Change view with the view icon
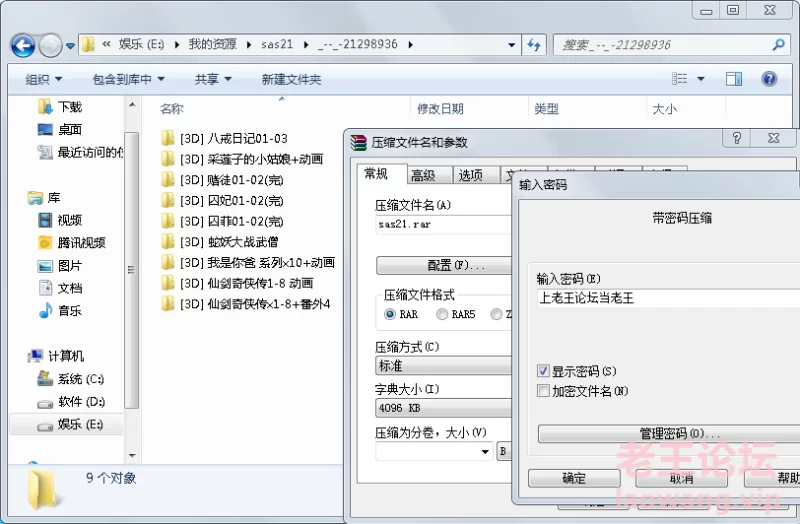800x524 pixels. [679, 79]
